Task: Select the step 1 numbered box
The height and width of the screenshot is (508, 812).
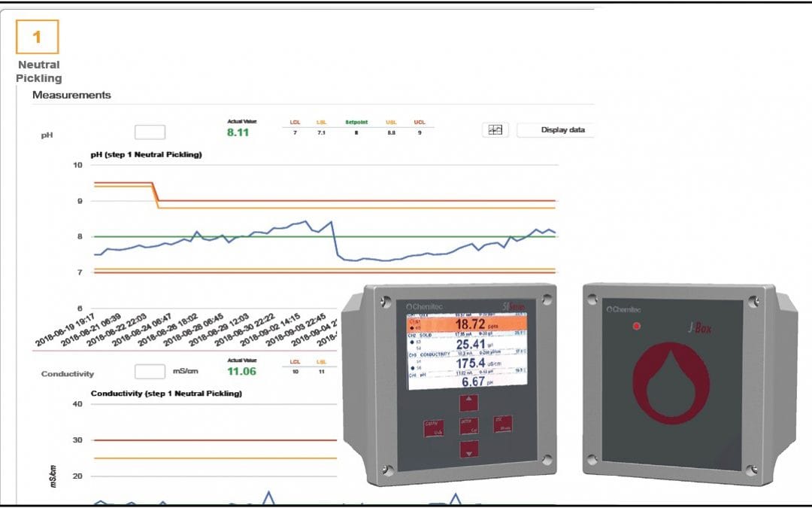Action: [38, 37]
